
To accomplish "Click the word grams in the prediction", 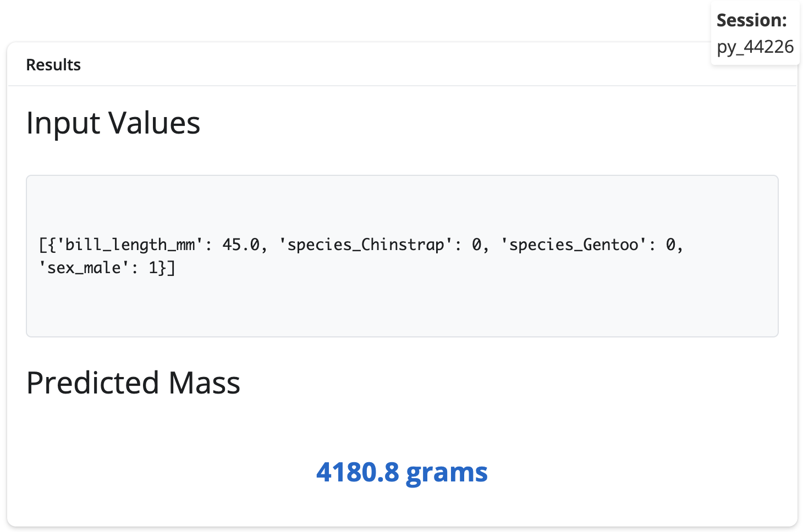I will coord(446,472).
